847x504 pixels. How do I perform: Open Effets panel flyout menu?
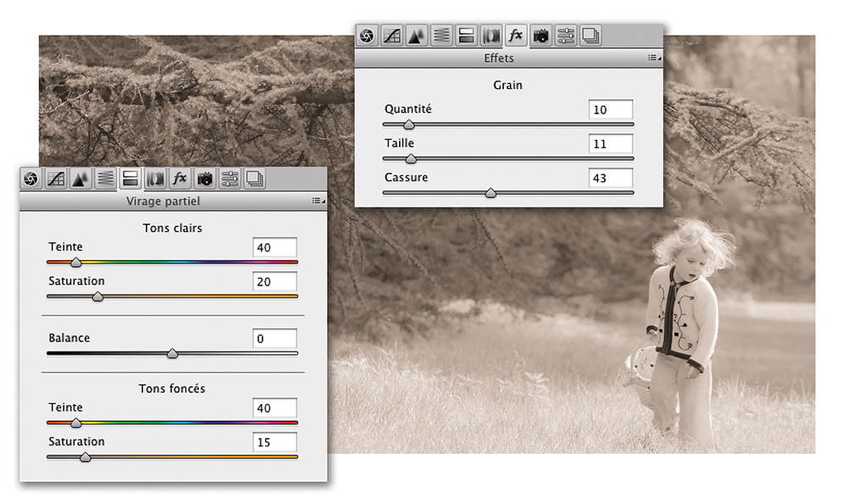[654, 58]
